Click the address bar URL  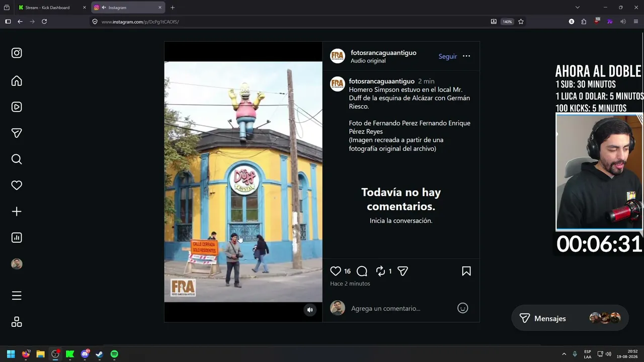click(x=140, y=22)
